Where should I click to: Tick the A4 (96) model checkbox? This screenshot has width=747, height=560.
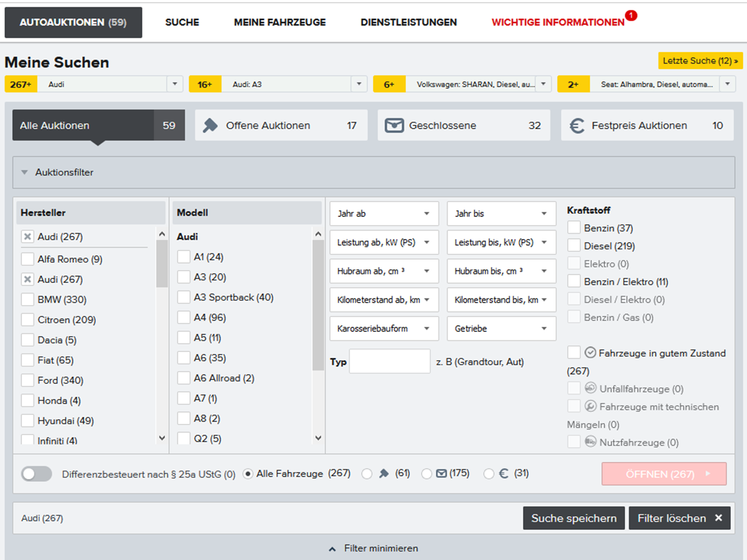183,317
